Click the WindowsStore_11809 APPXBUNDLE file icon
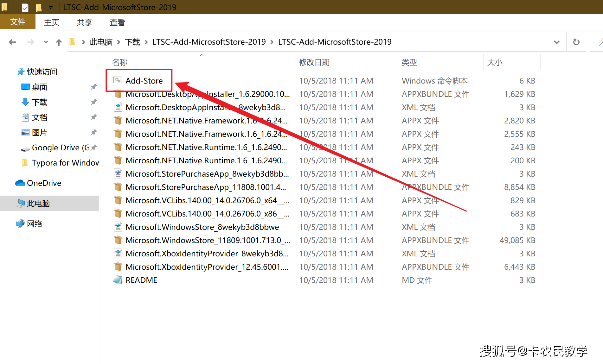 tap(118, 240)
